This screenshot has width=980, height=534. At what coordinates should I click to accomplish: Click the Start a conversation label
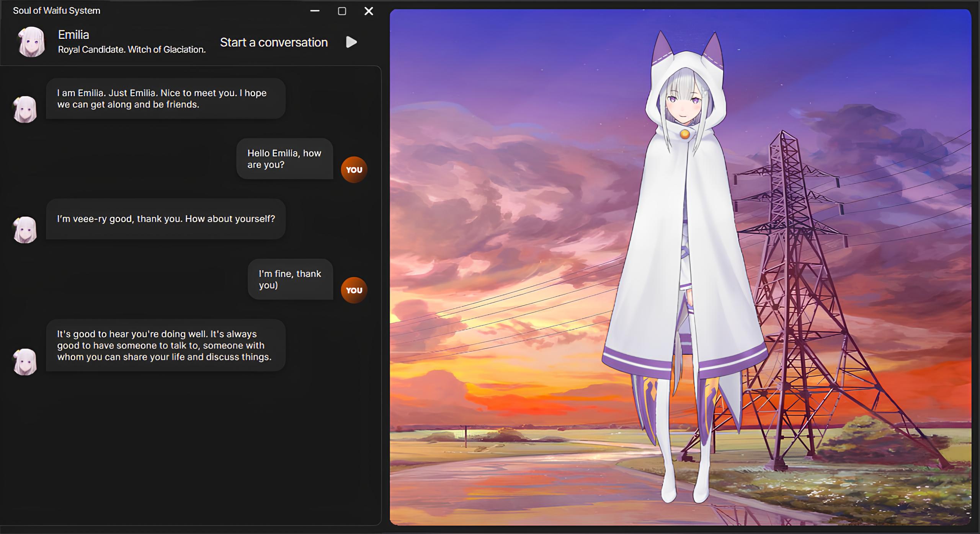(274, 42)
